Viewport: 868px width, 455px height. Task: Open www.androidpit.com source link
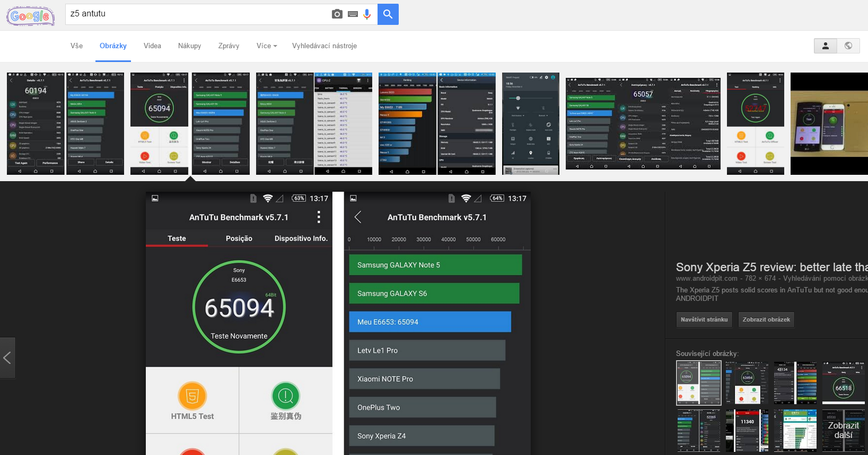[x=706, y=279]
